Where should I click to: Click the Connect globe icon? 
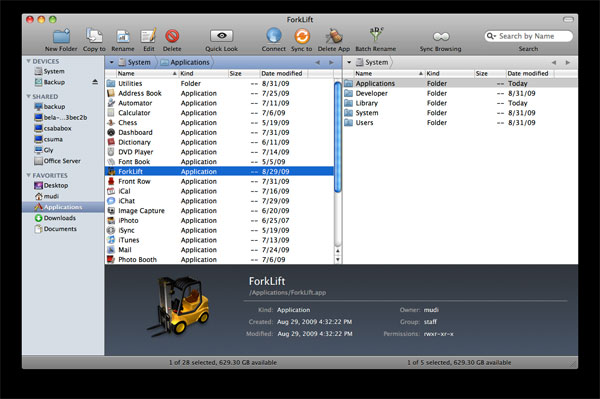(x=274, y=36)
